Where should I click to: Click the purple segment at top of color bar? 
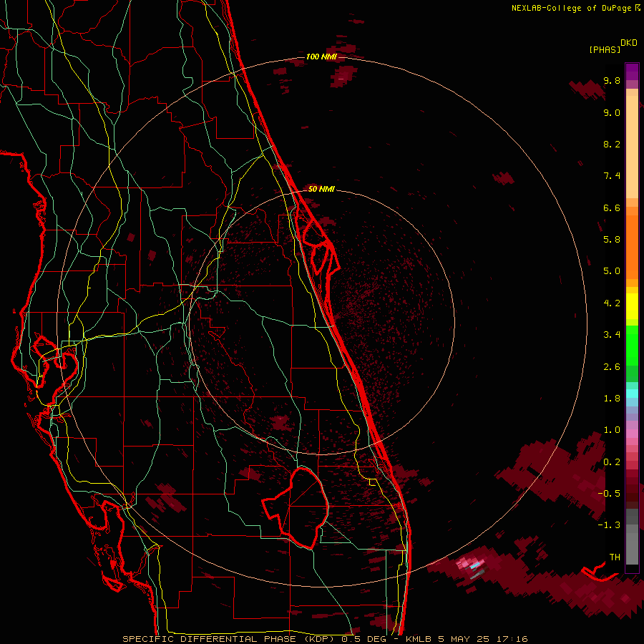pos(632,72)
